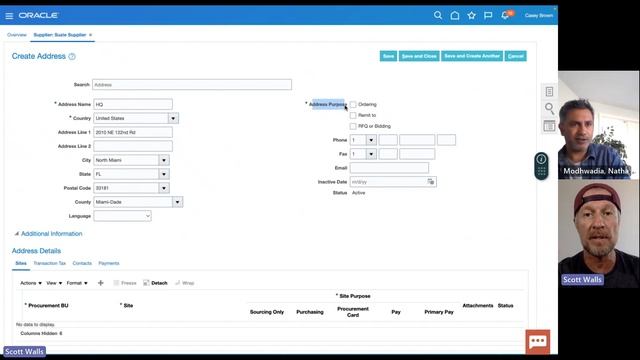
Task: Click the Address Line 2 field
Action: [x=133, y=146]
